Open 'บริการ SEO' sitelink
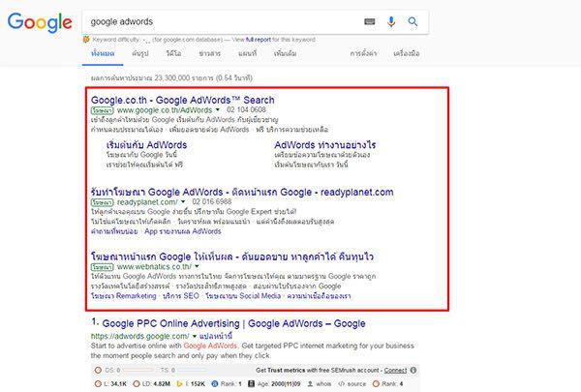Viewport: 581px width, 392px height. coord(181,296)
